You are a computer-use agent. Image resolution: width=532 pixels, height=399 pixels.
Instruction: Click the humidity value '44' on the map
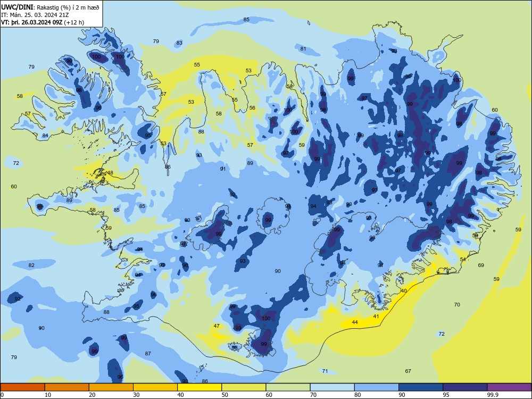click(x=355, y=322)
